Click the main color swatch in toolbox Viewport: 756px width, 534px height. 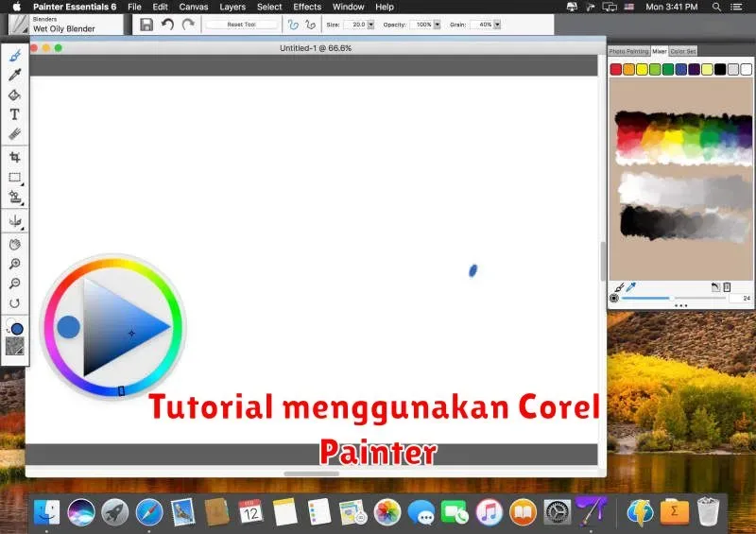[x=17, y=329]
